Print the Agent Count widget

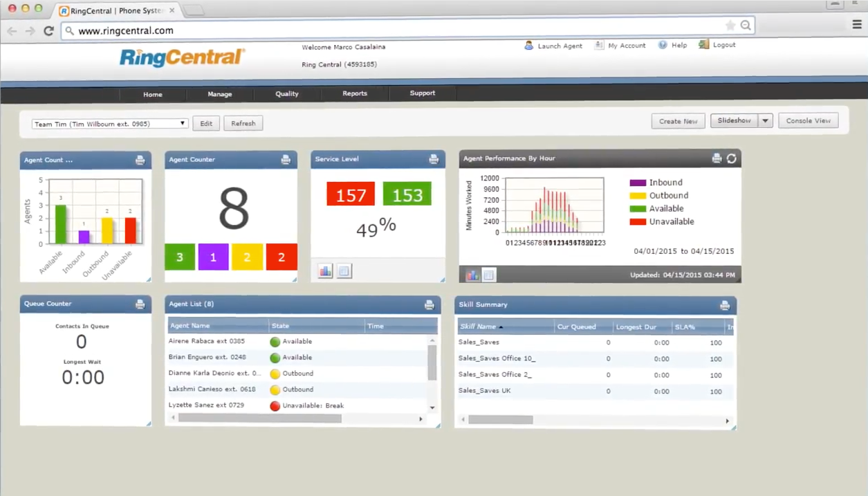(x=140, y=160)
